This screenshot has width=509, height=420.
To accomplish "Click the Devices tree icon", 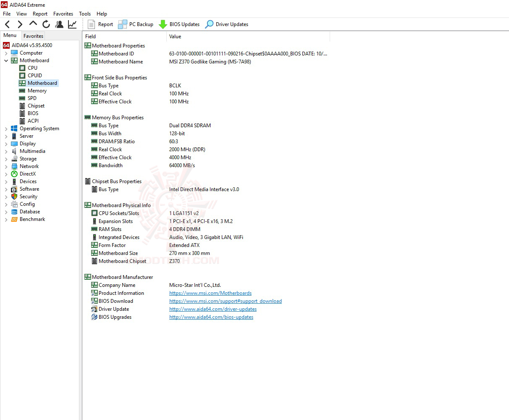I will point(14,181).
